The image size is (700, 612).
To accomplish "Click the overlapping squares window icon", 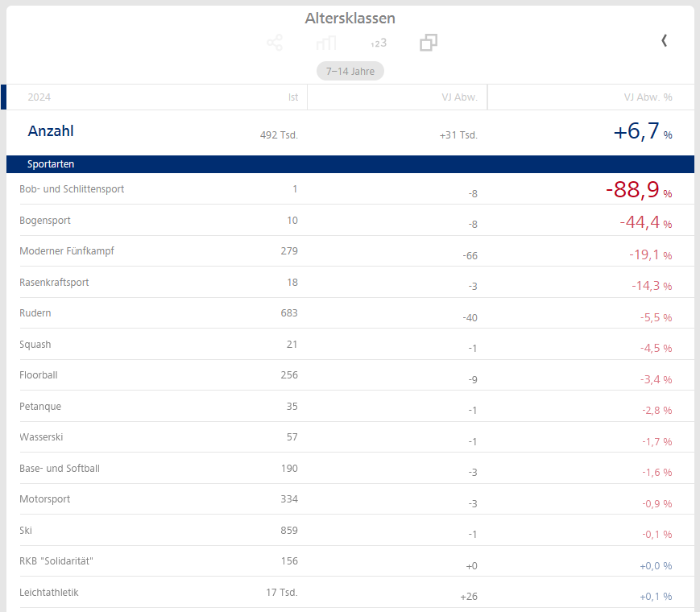I will [429, 43].
